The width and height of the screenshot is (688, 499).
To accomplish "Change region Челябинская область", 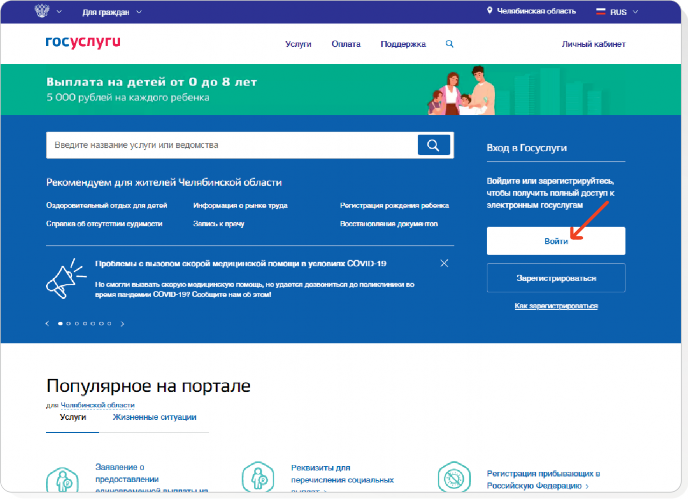I will (x=536, y=11).
